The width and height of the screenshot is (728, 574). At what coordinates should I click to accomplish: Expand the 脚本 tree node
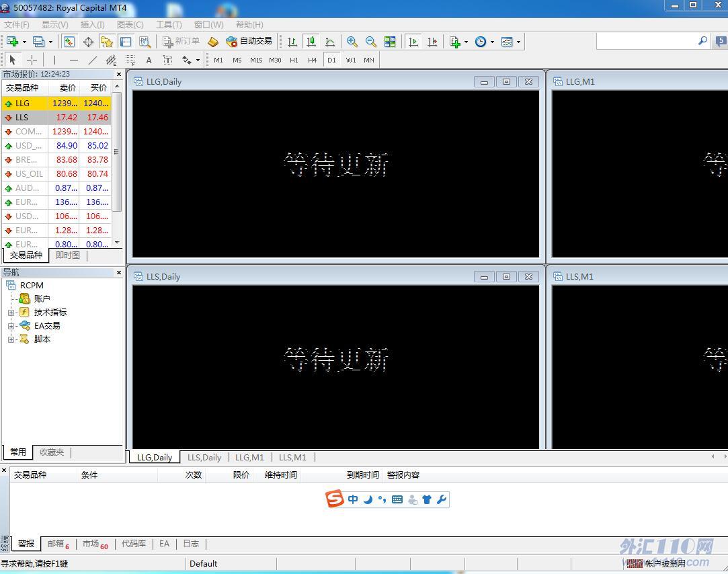pos(11,339)
